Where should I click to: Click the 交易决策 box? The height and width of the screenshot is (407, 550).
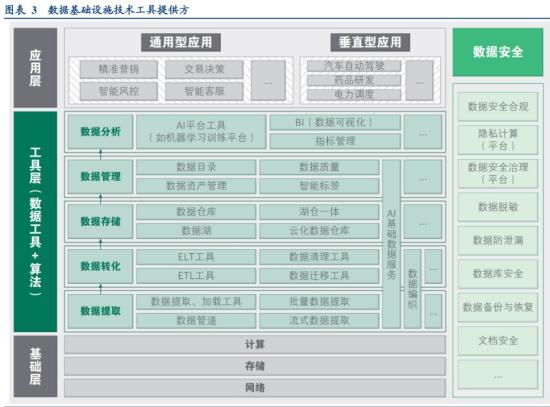(x=204, y=69)
